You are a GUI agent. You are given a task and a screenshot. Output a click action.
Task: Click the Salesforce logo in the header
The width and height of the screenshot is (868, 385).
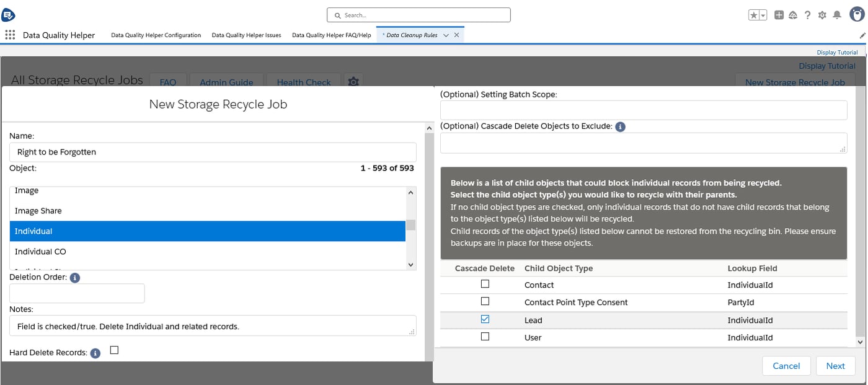click(9, 15)
